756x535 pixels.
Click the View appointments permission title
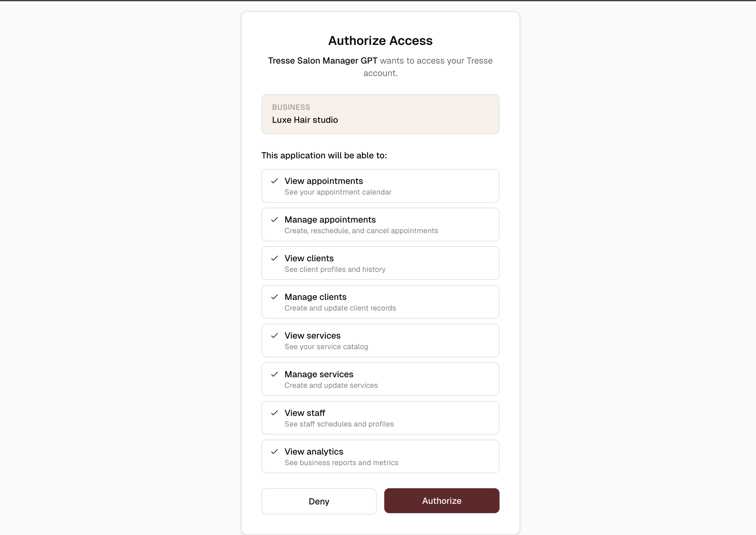(x=324, y=181)
